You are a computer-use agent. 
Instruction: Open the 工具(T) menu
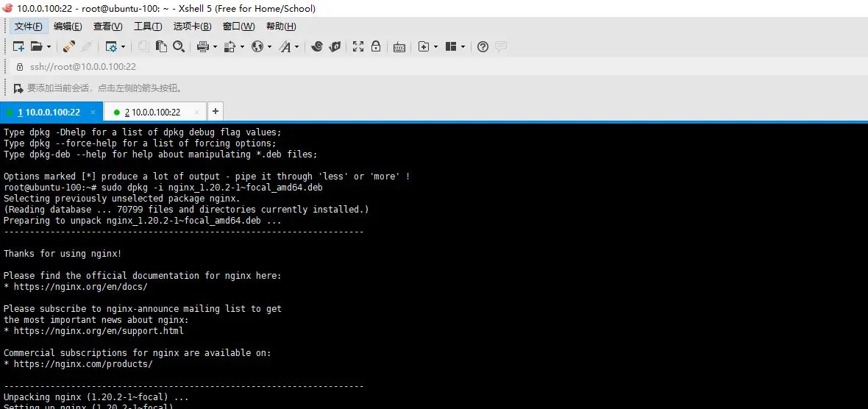148,26
